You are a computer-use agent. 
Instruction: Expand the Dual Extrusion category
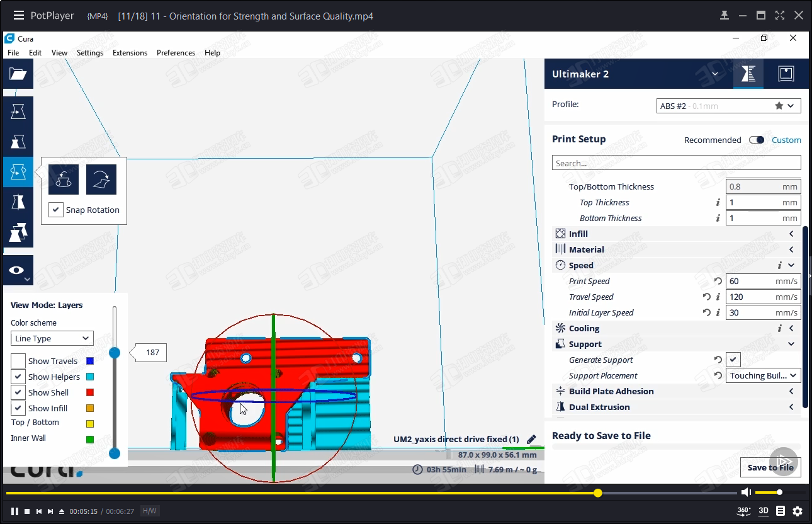[675, 407]
